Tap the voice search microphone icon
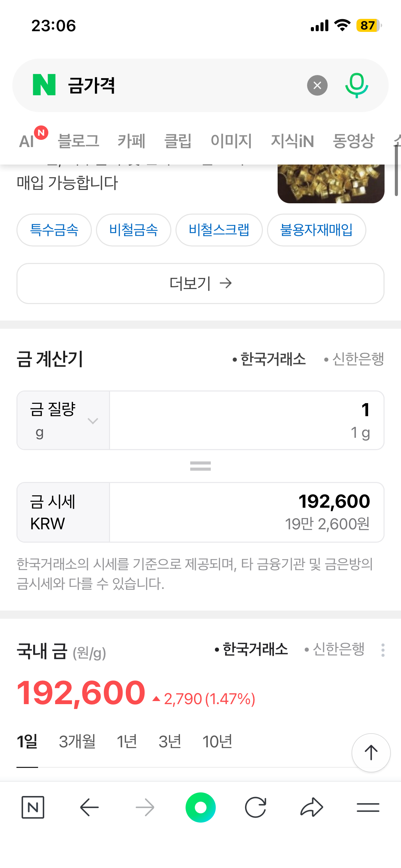This screenshot has width=401, height=868. pyautogui.click(x=356, y=85)
